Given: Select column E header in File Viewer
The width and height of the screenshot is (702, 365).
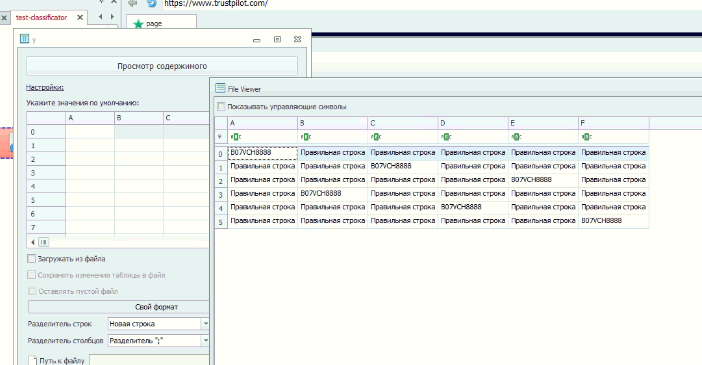Looking at the screenshot, I should pos(544,123).
